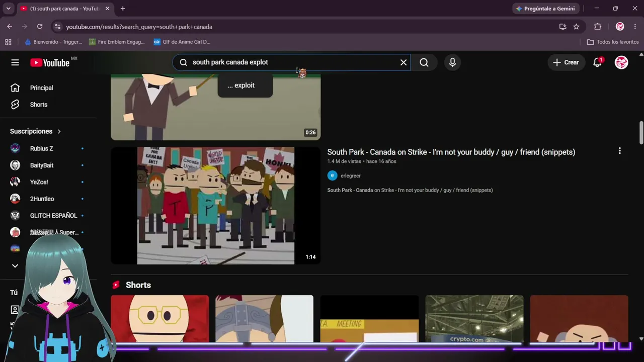644x362 pixels.
Task: Show more subscriptions with the down chevron
Action: [x=15, y=265]
